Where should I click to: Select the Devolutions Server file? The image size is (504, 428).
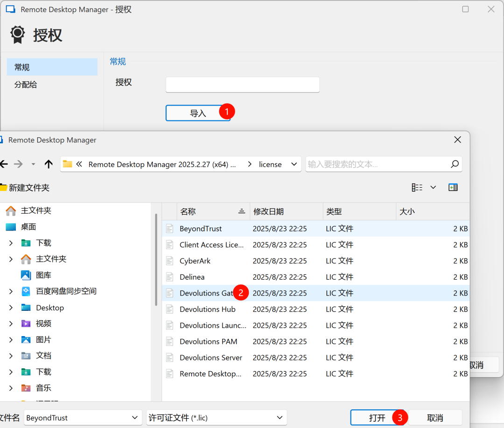(x=315, y=358)
